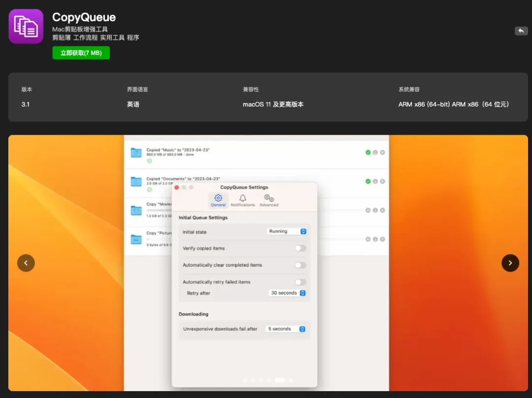This screenshot has width=532, height=398.
Task: Pause the Movies copy job
Action: point(368,210)
